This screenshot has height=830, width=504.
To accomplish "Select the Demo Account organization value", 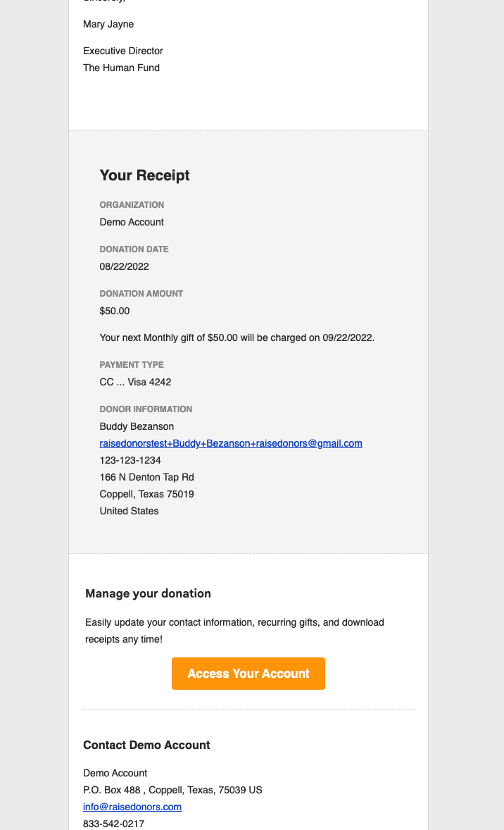I will [132, 222].
